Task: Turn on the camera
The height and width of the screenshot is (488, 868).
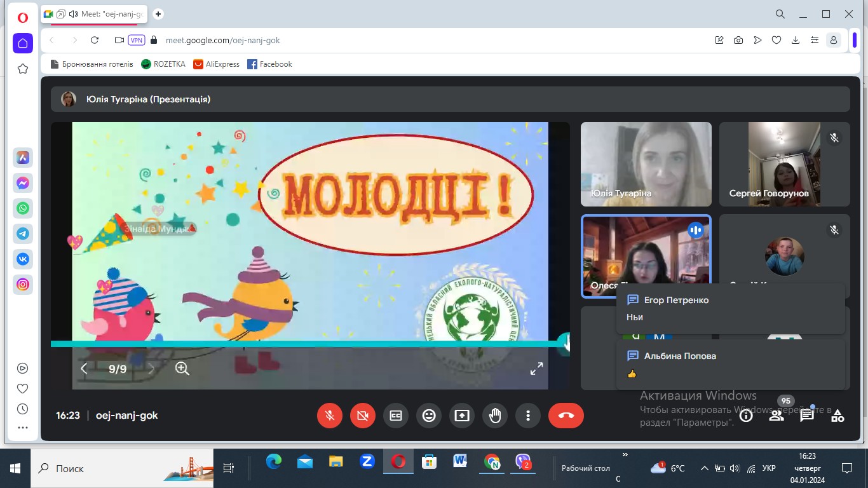Action: tap(363, 416)
